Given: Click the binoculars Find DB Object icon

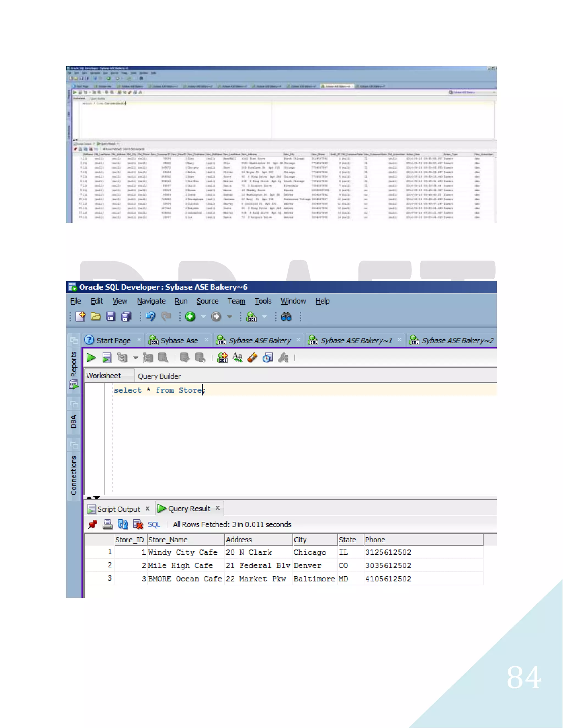Looking at the screenshot, I should (x=286, y=316).
